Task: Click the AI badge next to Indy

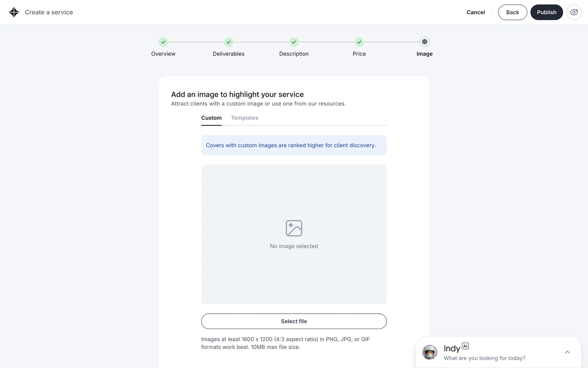Action: point(465,346)
